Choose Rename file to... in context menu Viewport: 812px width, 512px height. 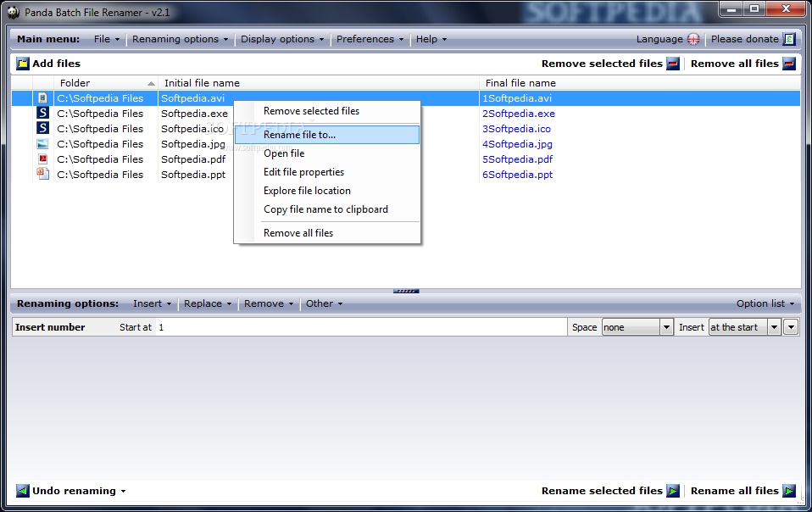coord(327,135)
